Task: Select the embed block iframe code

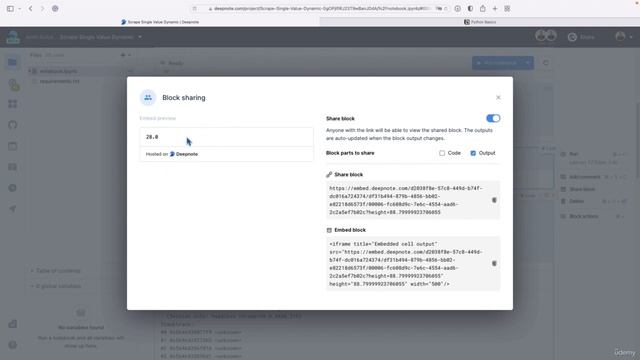Action: (406, 264)
